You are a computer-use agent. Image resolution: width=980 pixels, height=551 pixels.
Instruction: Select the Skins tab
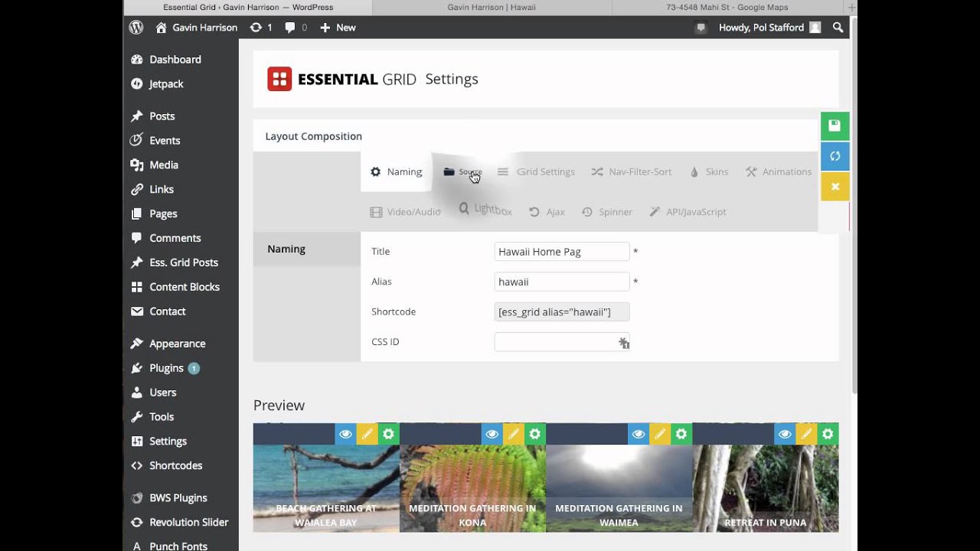pyautogui.click(x=709, y=171)
